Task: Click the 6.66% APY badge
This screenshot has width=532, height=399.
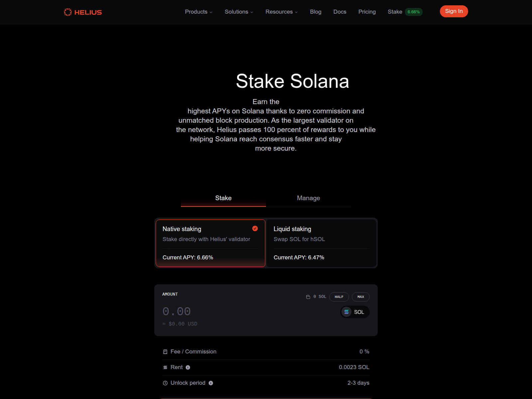Action: (414, 12)
